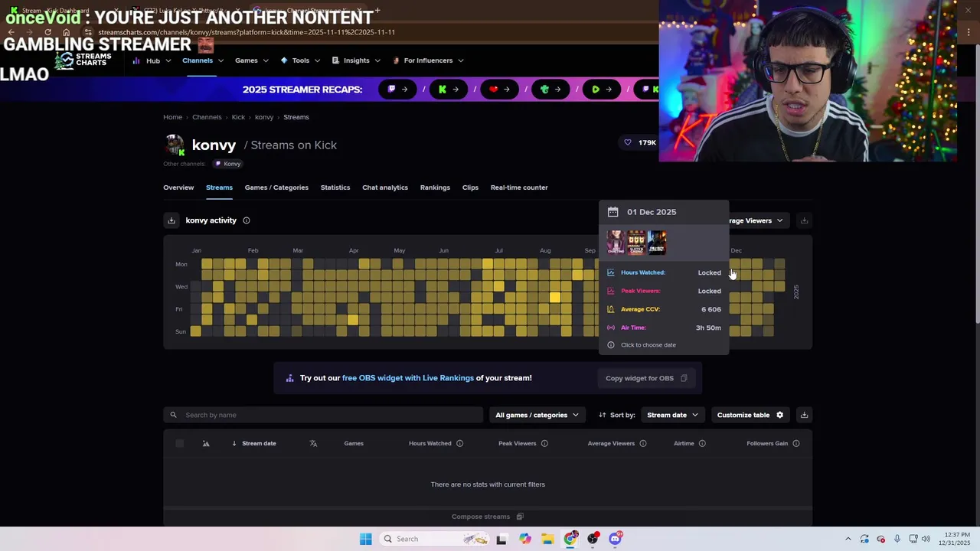Screen dimensions: 980x551
Task: Show Followers Gain column info tooltip
Action: [x=796, y=443]
